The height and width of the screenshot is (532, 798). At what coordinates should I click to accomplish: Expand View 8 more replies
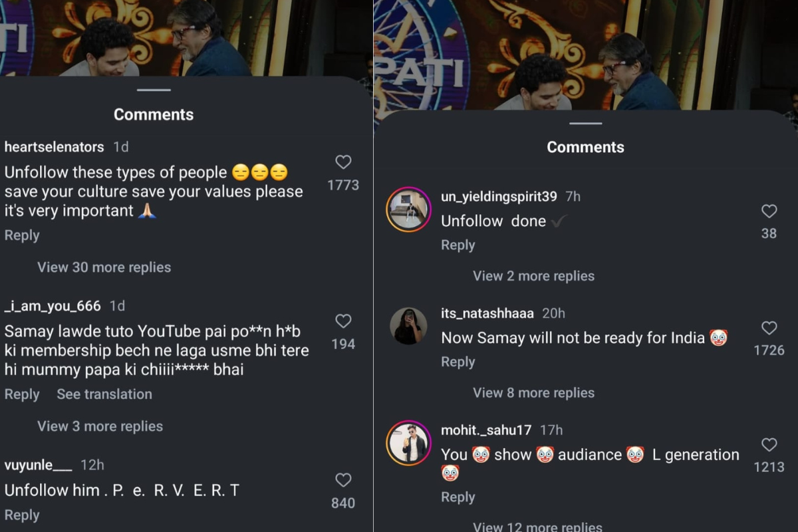533,393
